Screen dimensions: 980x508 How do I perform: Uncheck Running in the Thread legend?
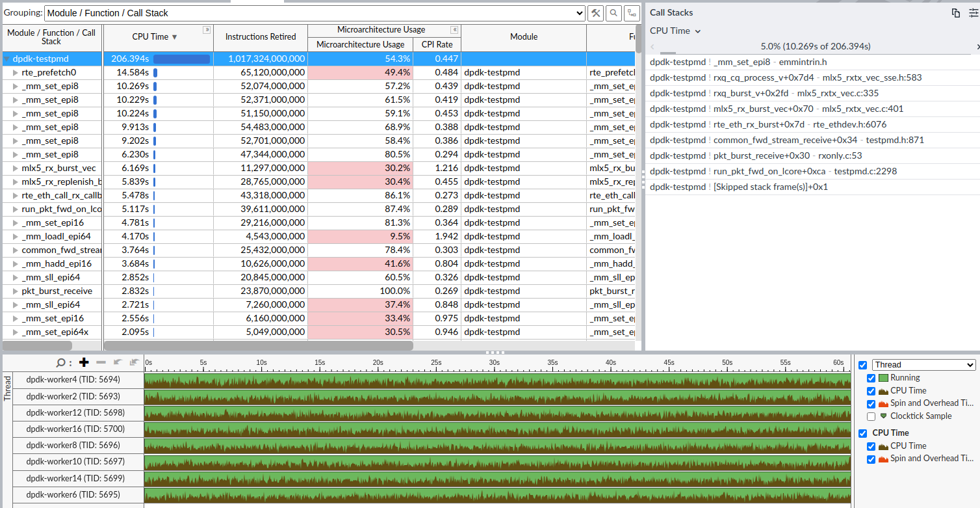tap(871, 378)
